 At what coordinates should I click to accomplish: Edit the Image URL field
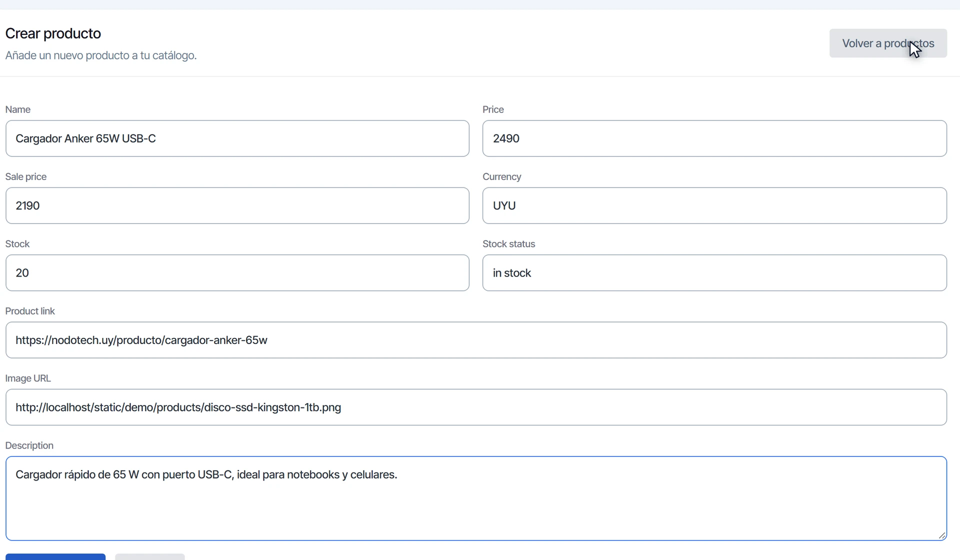(x=476, y=407)
